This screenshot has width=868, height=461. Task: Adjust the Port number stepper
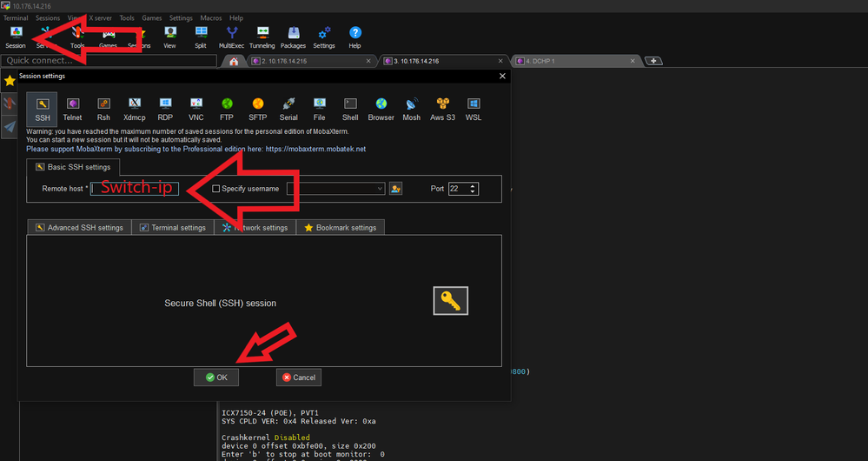pos(473,189)
